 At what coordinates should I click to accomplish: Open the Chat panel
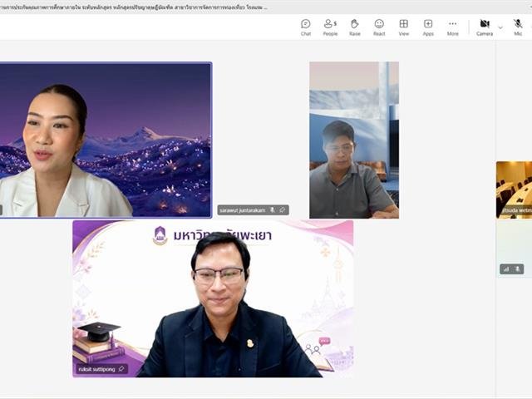point(306,27)
